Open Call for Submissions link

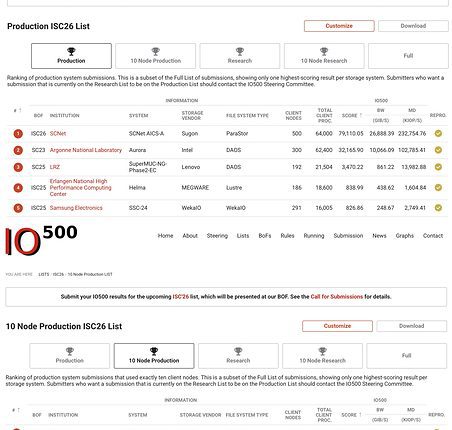337,297
